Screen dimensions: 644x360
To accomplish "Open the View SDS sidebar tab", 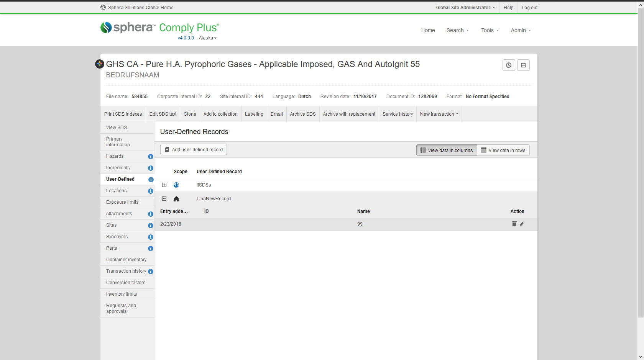I will click(x=127, y=128).
